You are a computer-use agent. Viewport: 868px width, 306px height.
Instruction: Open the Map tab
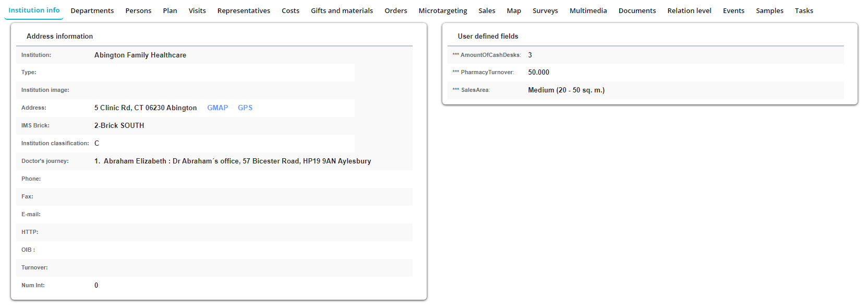click(514, 10)
